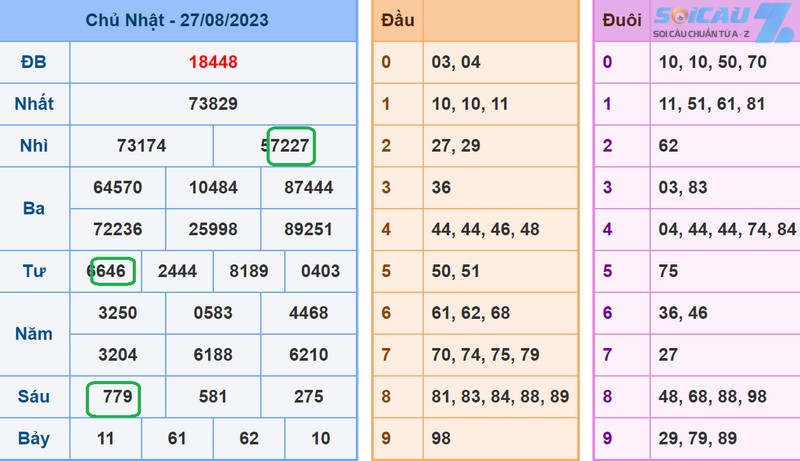Screen dimensions: 800x461
Task: Select sixth prize number 581
Action: coord(213,397)
